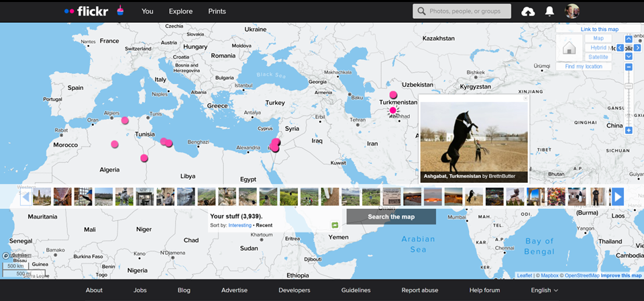Pan the map right with the arrow
Viewport: 644px width, 301px height.
click(x=637, y=48)
